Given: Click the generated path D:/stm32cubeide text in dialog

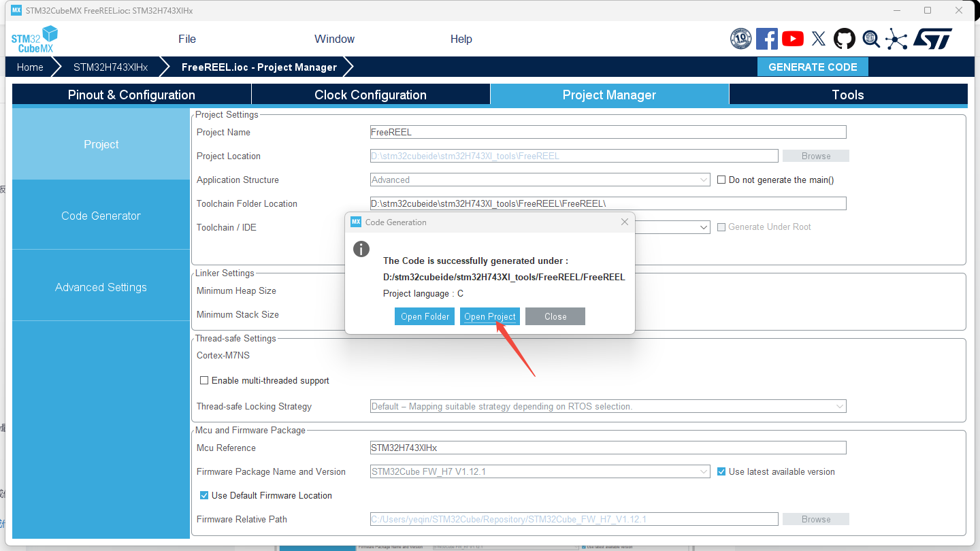Looking at the screenshot, I should pos(504,277).
